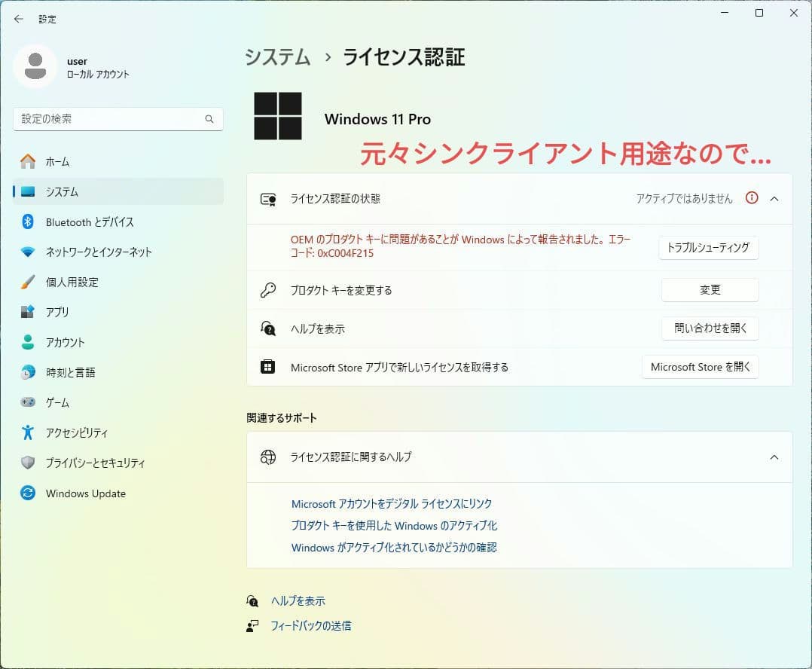Click the トラブルシューティング button
This screenshot has width=812, height=669.
(x=708, y=247)
